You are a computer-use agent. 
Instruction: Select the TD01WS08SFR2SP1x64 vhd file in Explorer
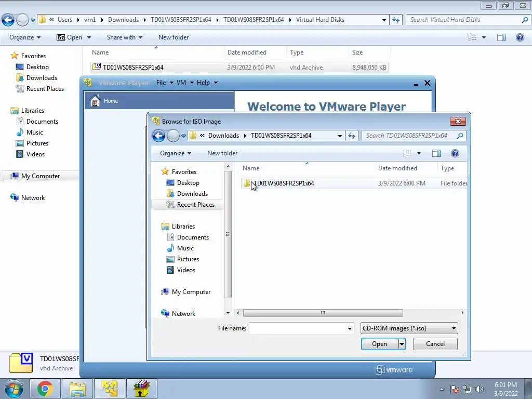(x=240, y=67)
